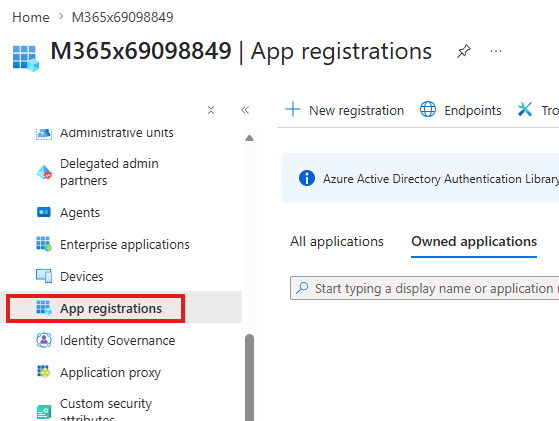The image size is (559, 421).
Task: Open Delegated admin partners
Action: click(x=109, y=172)
